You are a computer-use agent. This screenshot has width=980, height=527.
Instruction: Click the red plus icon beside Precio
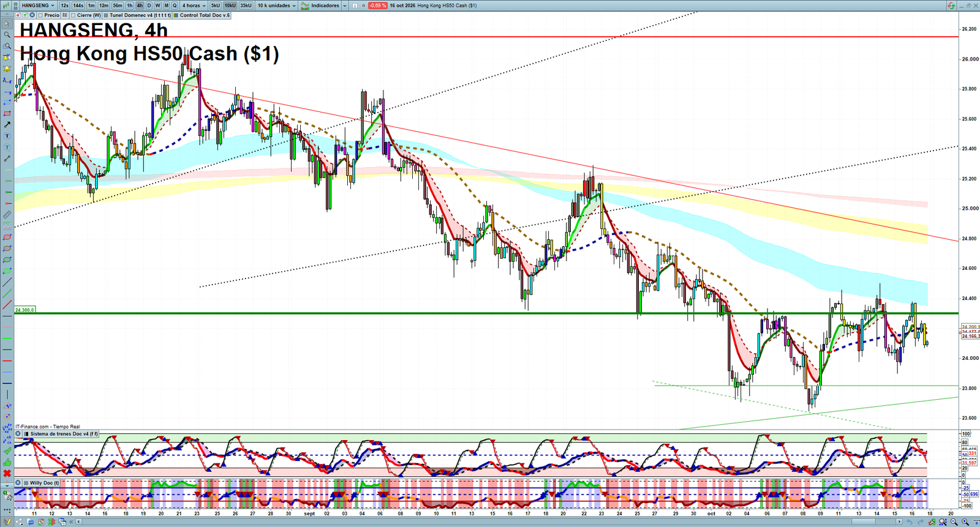click(18, 15)
